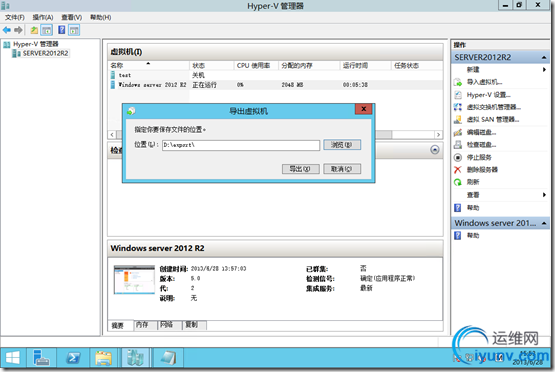This screenshot has height=372, width=555.
Task: Click the 位置 path input field
Action: click(241, 145)
